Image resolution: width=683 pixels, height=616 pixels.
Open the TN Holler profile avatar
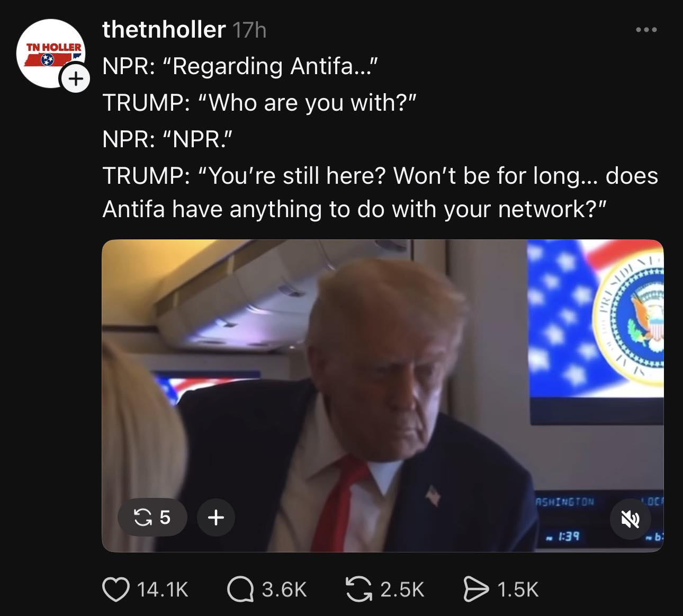[51, 53]
